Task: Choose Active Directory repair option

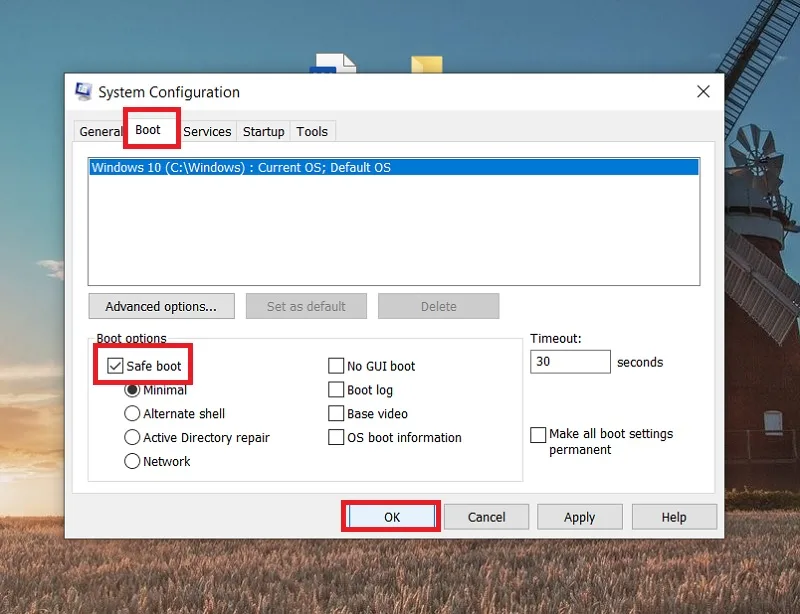Action: point(132,437)
